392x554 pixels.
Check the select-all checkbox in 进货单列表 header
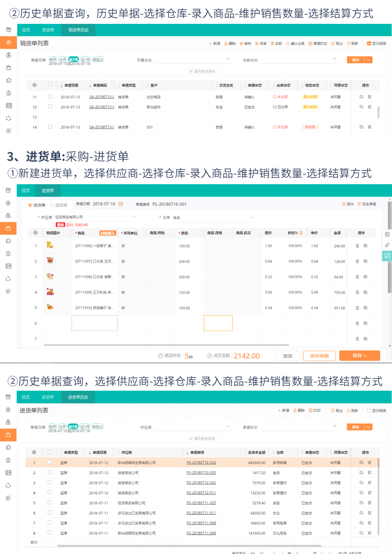[50, 452]
